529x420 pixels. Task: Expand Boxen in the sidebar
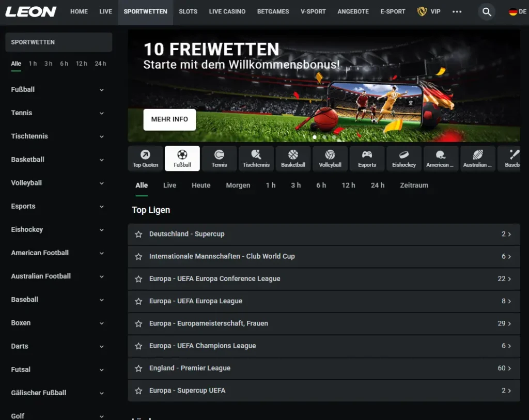(102, 323)
